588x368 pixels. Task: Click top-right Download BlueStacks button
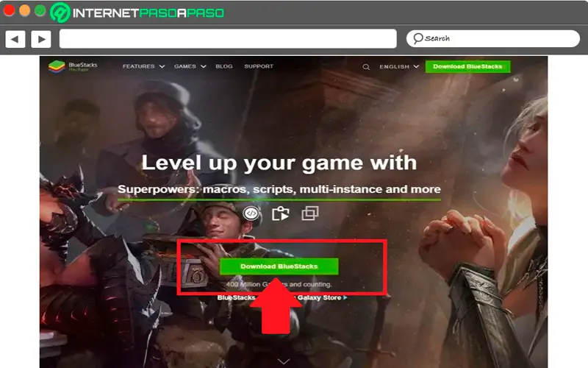467,66
